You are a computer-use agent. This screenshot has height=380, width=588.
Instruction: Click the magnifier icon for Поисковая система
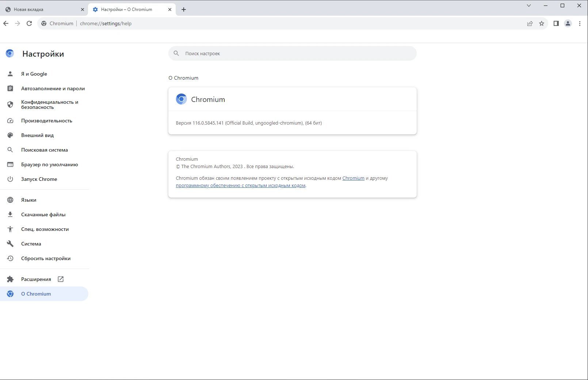point(10,150)
